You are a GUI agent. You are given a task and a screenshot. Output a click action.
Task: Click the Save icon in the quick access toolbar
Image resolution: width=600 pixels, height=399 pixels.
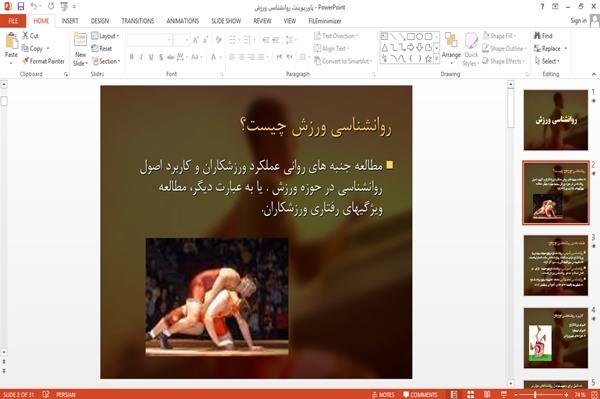click(x=21, y=7)
